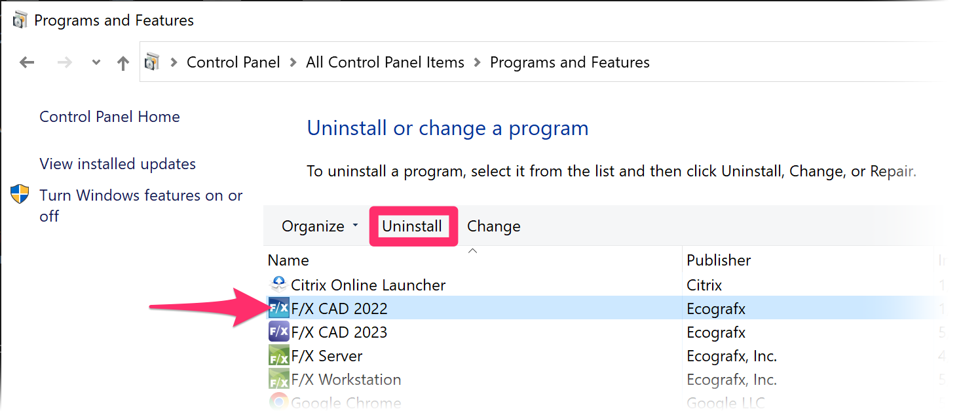Click the F/X CAD 2023 program icon
This screenshot has height=417, width=980.
tap(279, 332)
